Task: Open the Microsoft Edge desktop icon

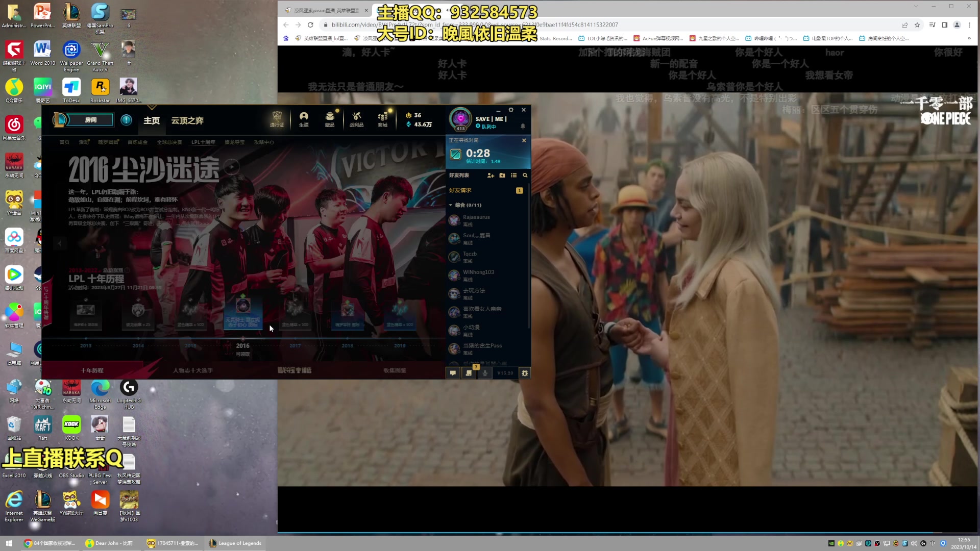Action: (x=100, y=394)
